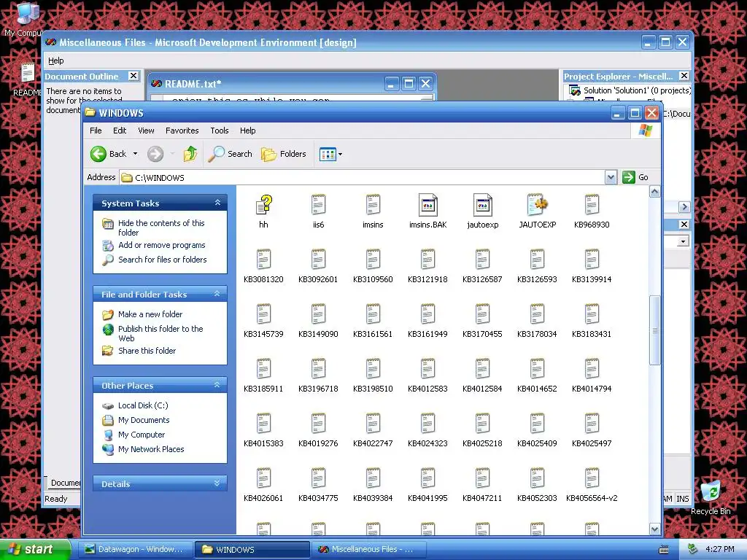Collapse the System Tasks panel
This screenshot has width=747, height=560.
(217, 203)
